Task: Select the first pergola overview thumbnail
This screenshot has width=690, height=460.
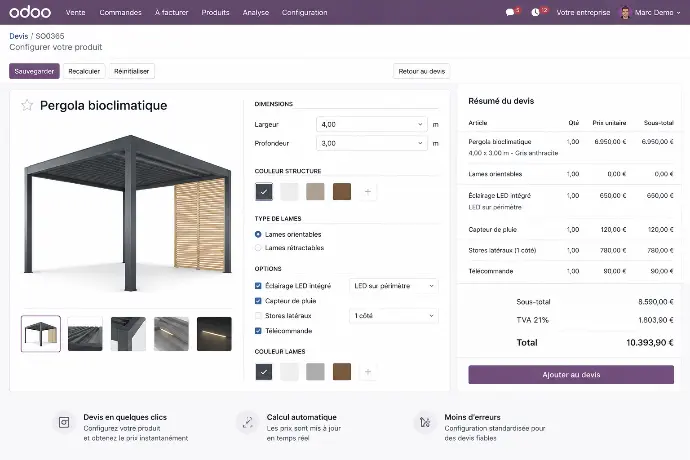Action: pos(41,334)
